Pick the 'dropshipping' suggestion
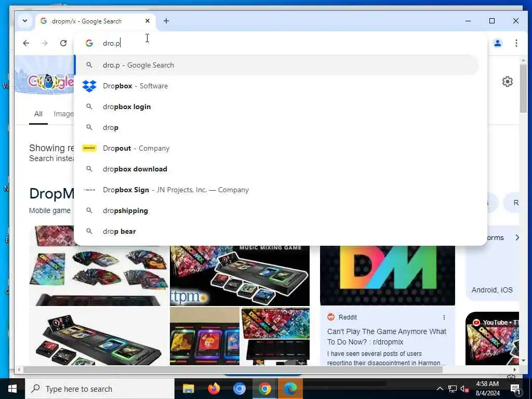 (276, 211)
